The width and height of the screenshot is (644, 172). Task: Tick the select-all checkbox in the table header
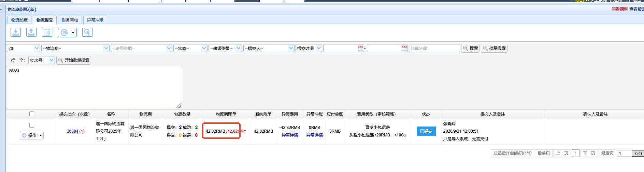coord(32,114)
